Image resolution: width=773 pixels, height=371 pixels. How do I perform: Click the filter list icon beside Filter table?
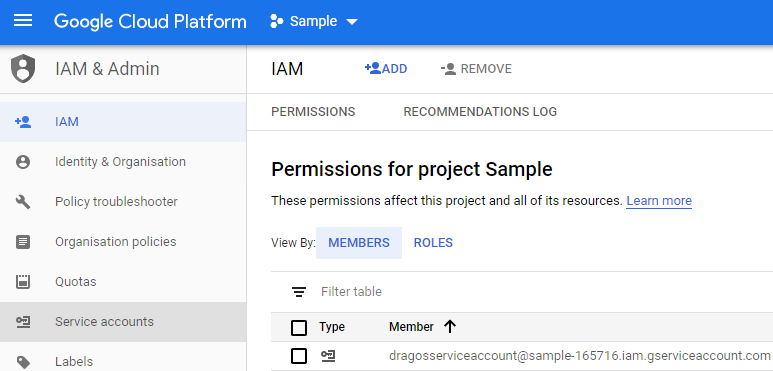point(299,292)
